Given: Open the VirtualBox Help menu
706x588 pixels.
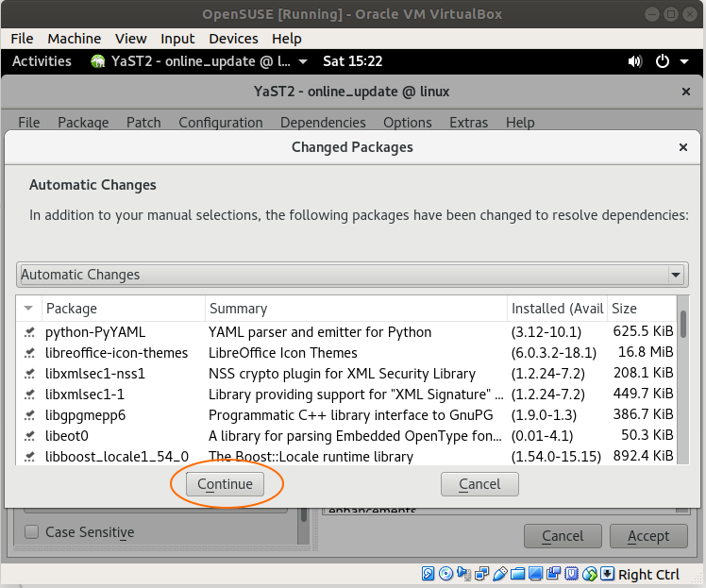Looking at the screenshot, I should point(286,39).
